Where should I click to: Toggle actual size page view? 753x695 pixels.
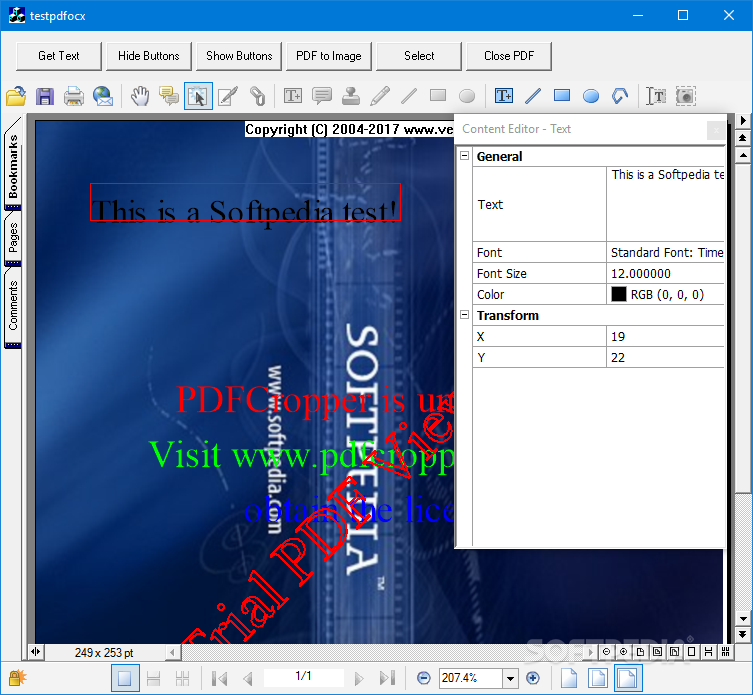tap(569, 678)
